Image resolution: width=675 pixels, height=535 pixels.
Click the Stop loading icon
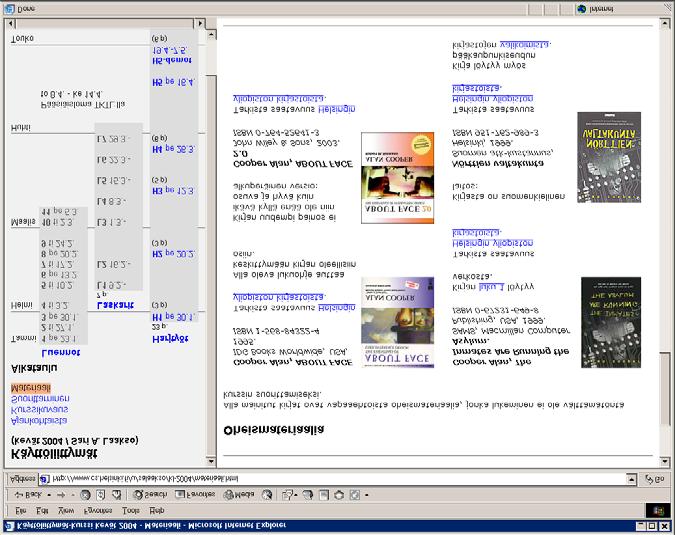[85, 495]
